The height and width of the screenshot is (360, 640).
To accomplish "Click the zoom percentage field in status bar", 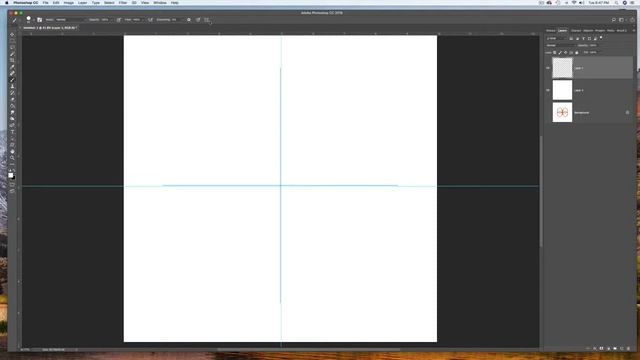I will pyautogui.click(x=25, y=350).
